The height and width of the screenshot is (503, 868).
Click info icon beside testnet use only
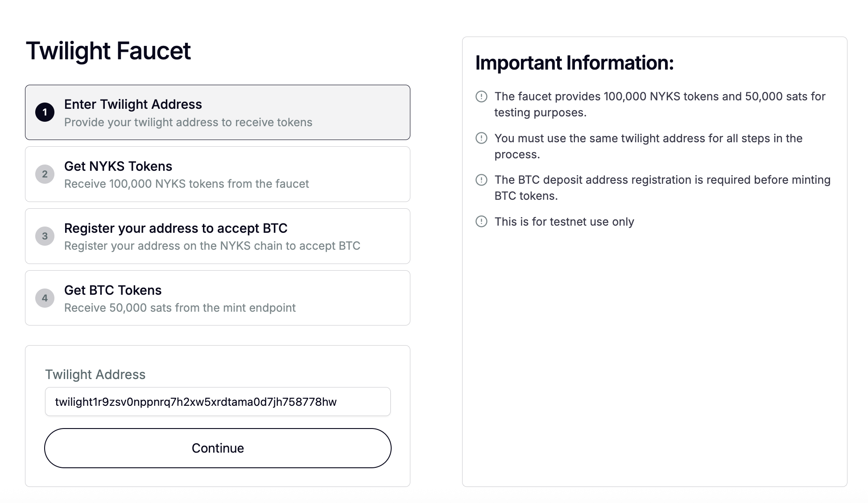[x=481, y=222]
